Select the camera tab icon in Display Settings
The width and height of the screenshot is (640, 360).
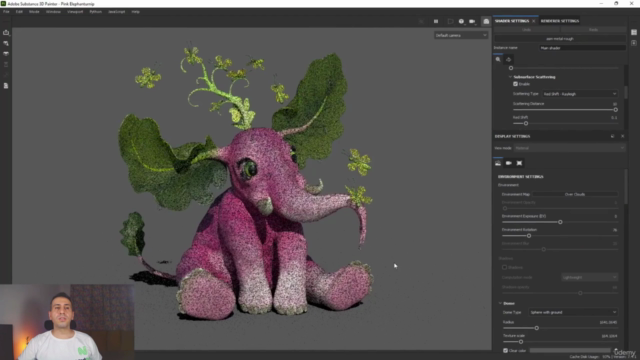pos(509,163)
